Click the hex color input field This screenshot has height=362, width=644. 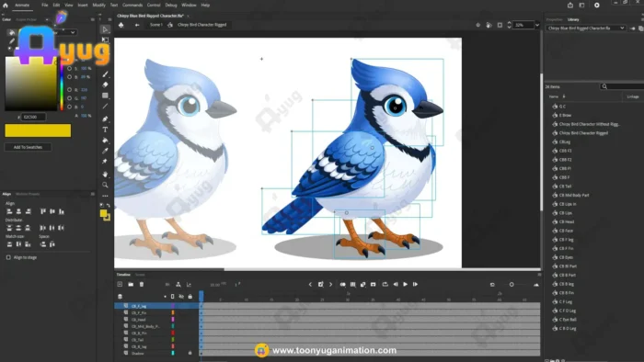click(33, 117)
